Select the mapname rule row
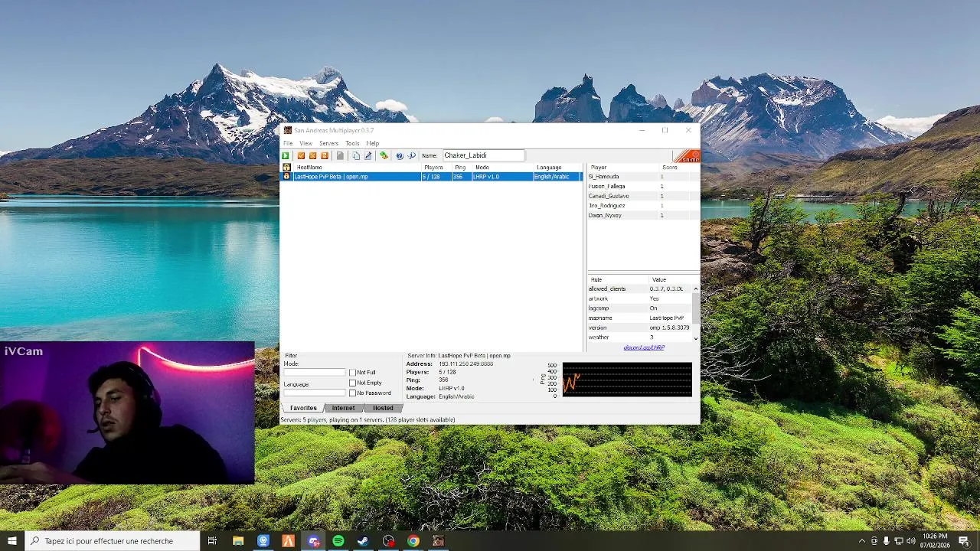The height and width of the screenshot is (551, 980). pyautogui.click(x=639, y=318)
